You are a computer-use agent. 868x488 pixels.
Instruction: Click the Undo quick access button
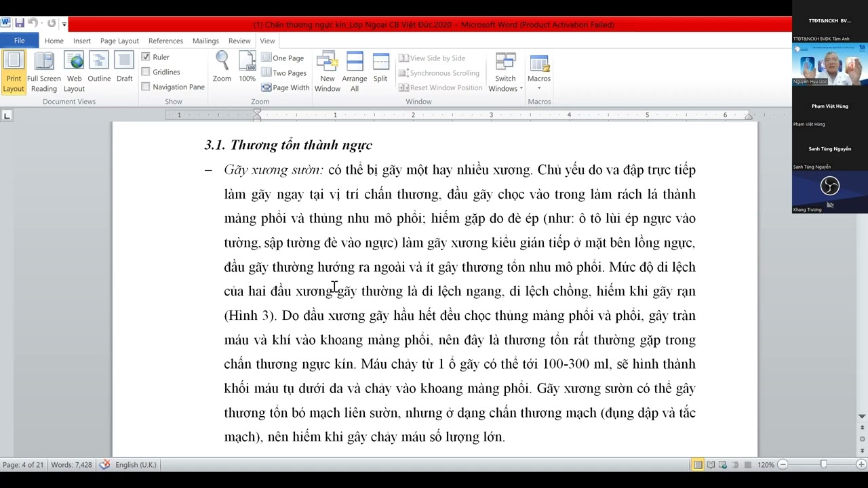pyautogui.click(x=32, y=24)
